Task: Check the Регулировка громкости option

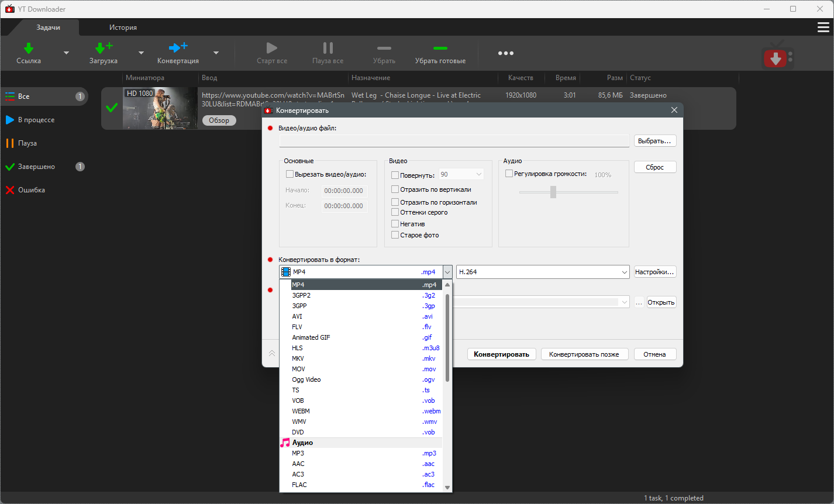Action: 509,174
